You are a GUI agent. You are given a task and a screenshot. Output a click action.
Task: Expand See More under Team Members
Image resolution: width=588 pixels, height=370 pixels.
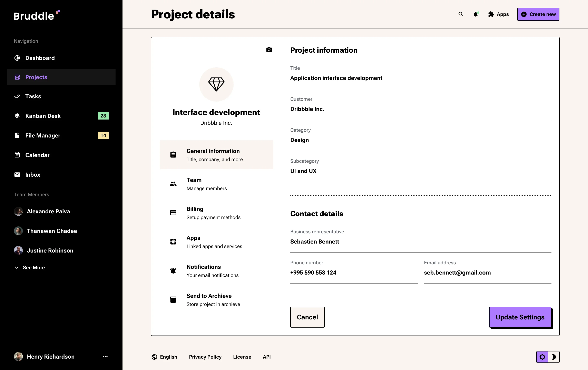coord(30,267)
